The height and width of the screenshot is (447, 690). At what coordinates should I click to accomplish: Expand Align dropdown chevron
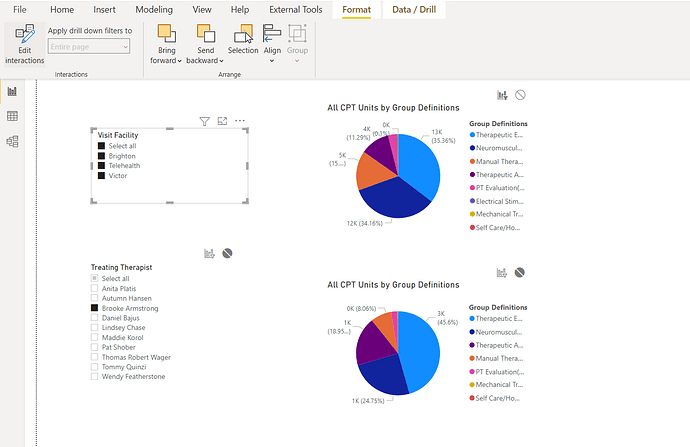point(272,61)
